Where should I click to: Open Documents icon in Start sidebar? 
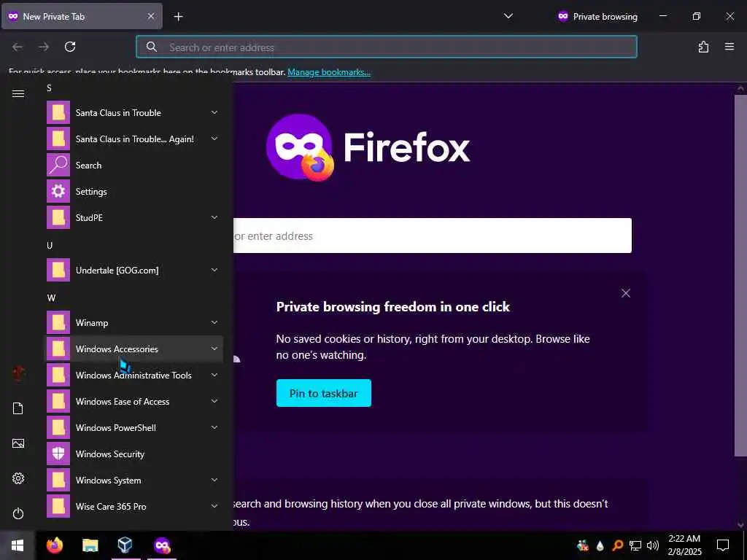pos(18,408)
